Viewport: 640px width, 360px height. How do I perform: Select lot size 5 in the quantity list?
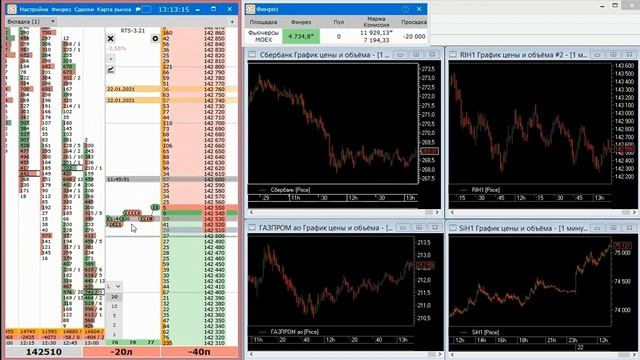tap(114, 316)
